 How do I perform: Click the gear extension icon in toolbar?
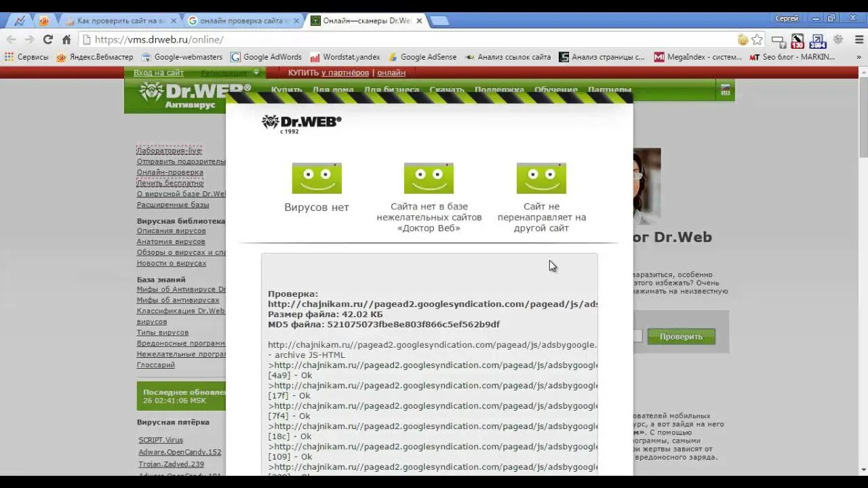[x=838, y=39]
